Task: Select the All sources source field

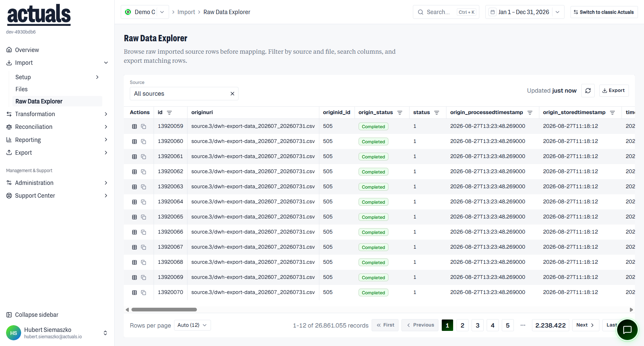Action: coord(184,94)
